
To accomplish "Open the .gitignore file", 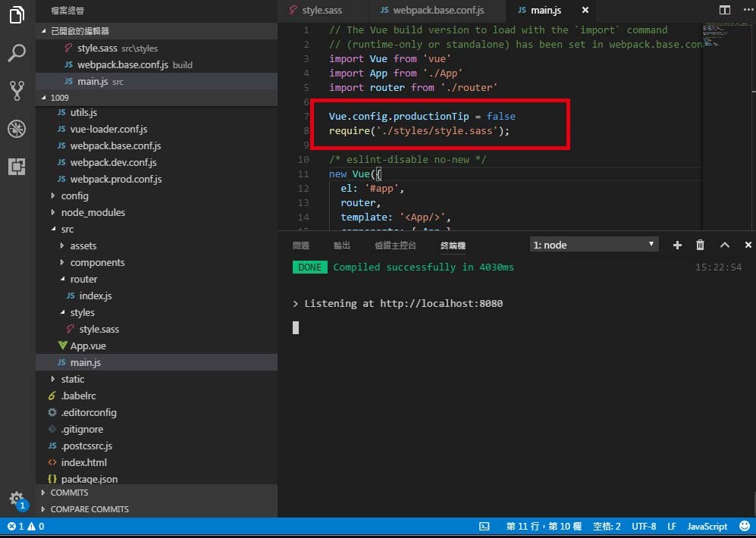I will (x=157, y=429).
